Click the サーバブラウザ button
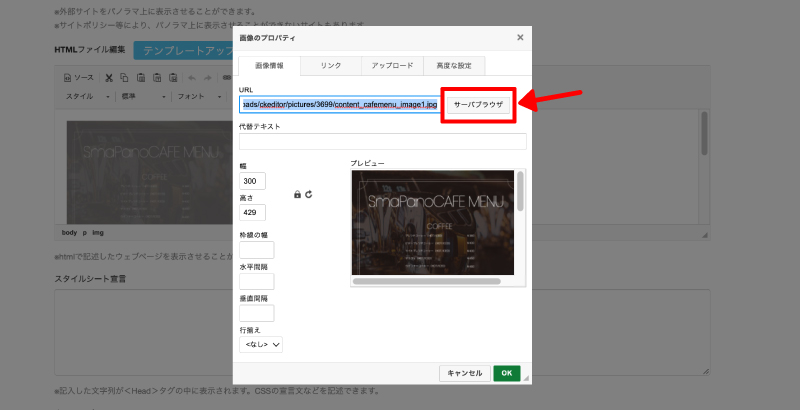This screenshot has height=410, width=800. point(478,104)
